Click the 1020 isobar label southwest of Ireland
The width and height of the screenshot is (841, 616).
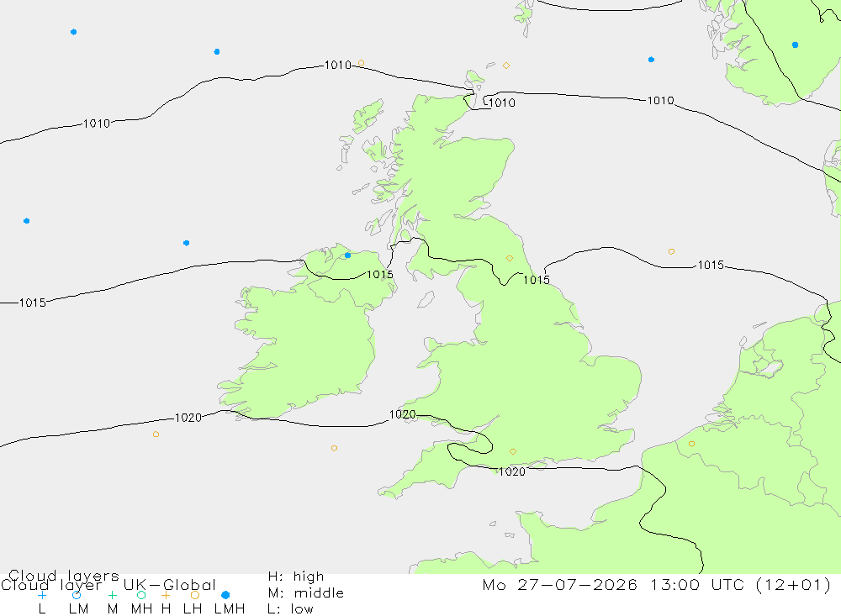[188, 418]
